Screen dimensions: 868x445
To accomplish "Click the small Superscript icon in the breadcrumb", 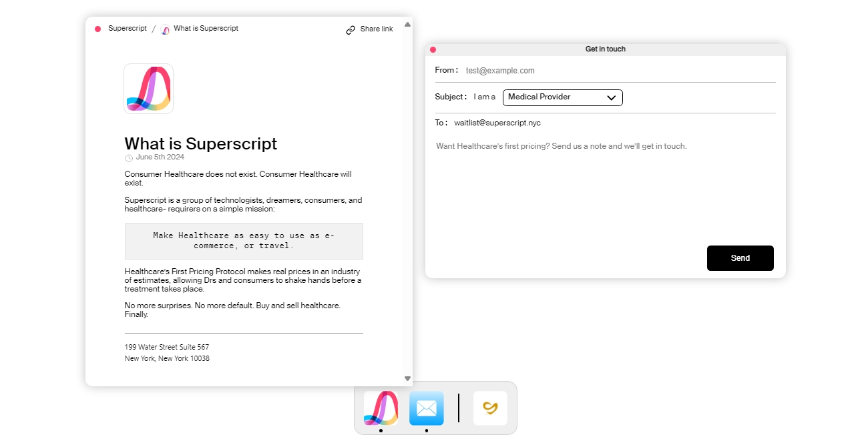I will pyautogui.click(x=166, y=29).
